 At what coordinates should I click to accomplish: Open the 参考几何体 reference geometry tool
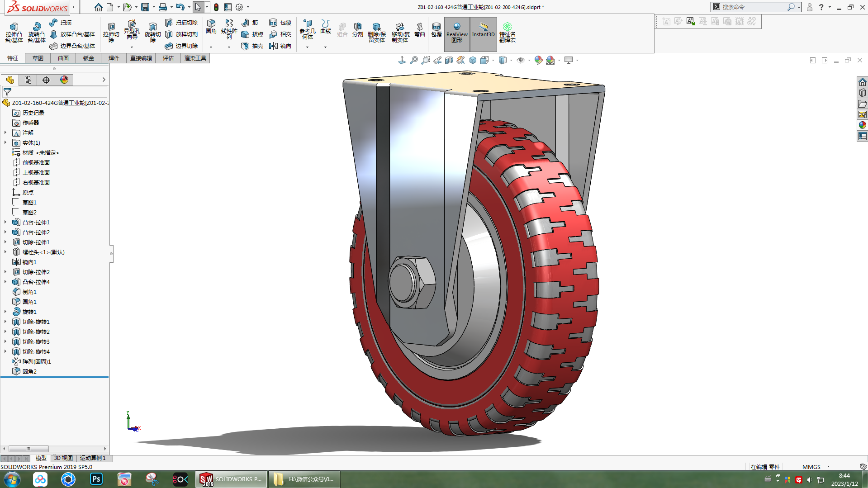click(x=308, y=29)
